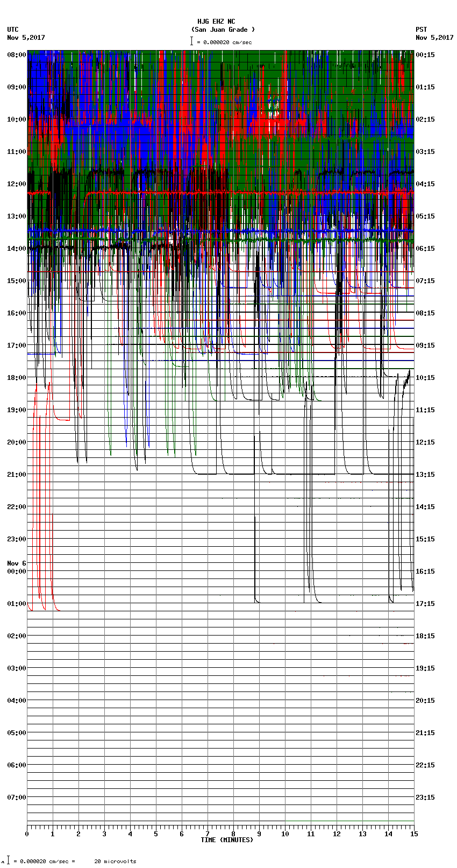Screen dimensions: 457x868
Task: Click the Nov 6 date change label
Action: (17, 563)
